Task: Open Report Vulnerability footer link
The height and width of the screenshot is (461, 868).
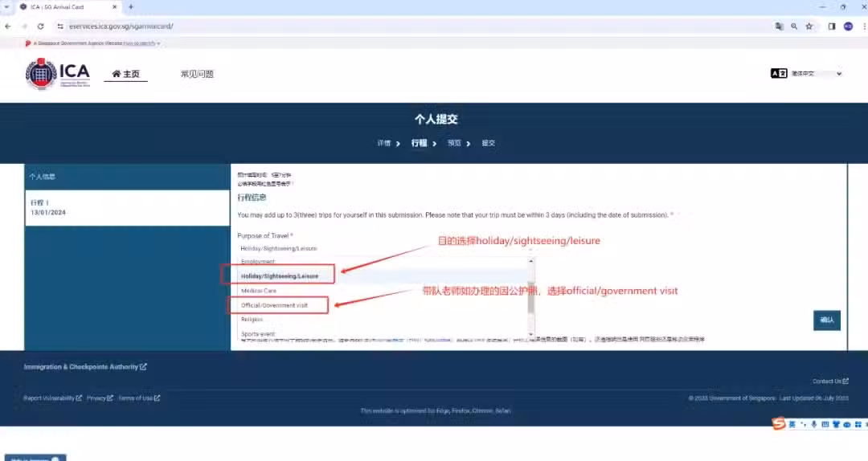Action: tap(52, 398)
